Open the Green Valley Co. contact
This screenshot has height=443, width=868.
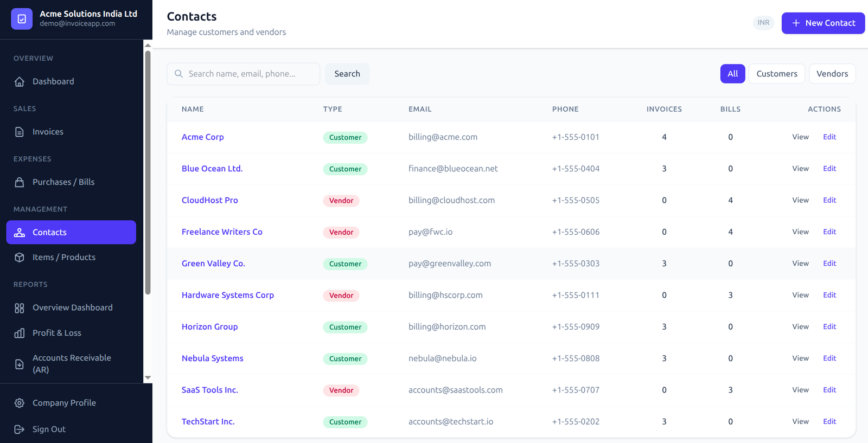pos(213,264)
